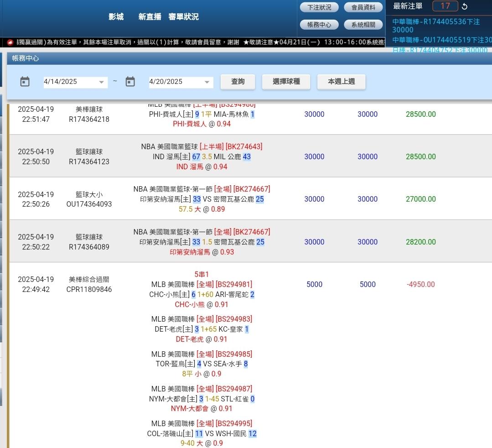
Task: Click the result 28200.00 amount
Action: click(421, 242)
